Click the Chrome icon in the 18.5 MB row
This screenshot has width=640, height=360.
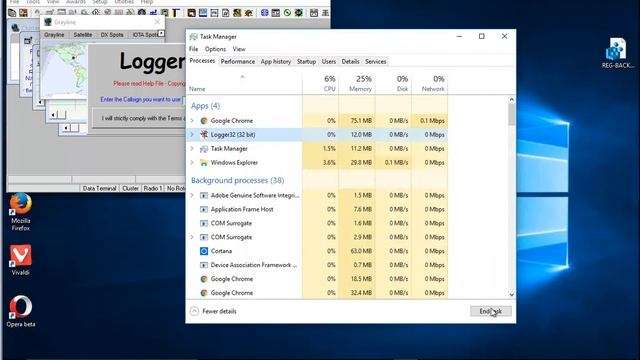tap(204, 279)
